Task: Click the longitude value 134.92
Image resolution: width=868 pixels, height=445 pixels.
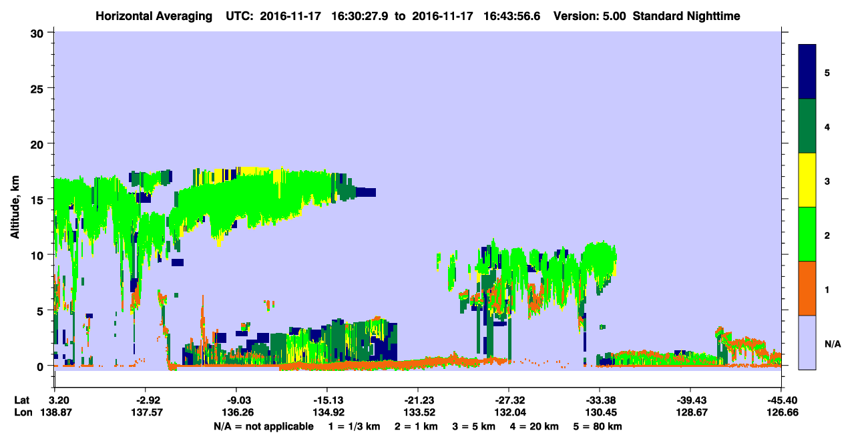Action: click(327, 412)
